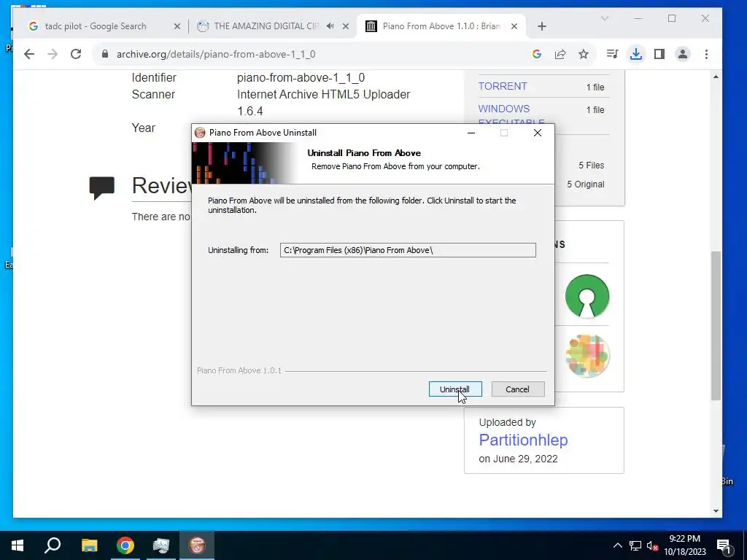Click the page scrollbar down arrow

tap(716, 511)
